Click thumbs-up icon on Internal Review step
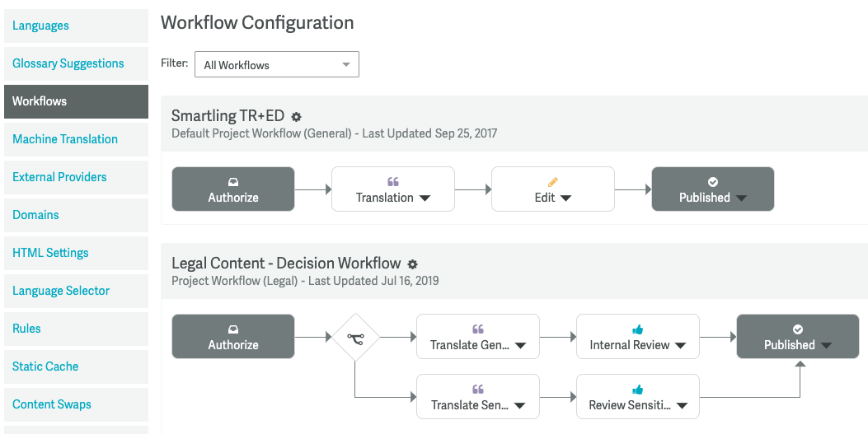 click(x=637, y=329)
